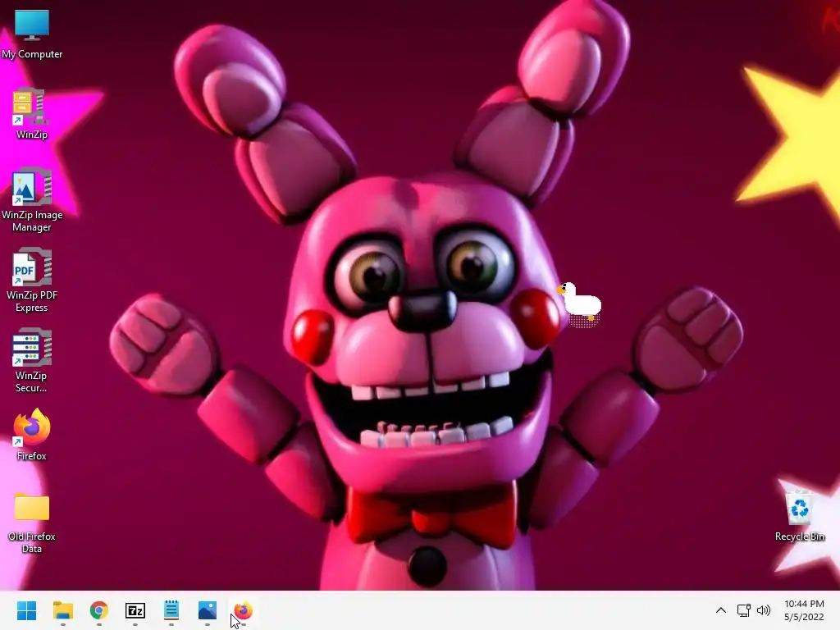Image resolution: width=840 pixels, height=630 pixels.
Task: Click the white goose on the desktop
Action: [x=580, y=304]
